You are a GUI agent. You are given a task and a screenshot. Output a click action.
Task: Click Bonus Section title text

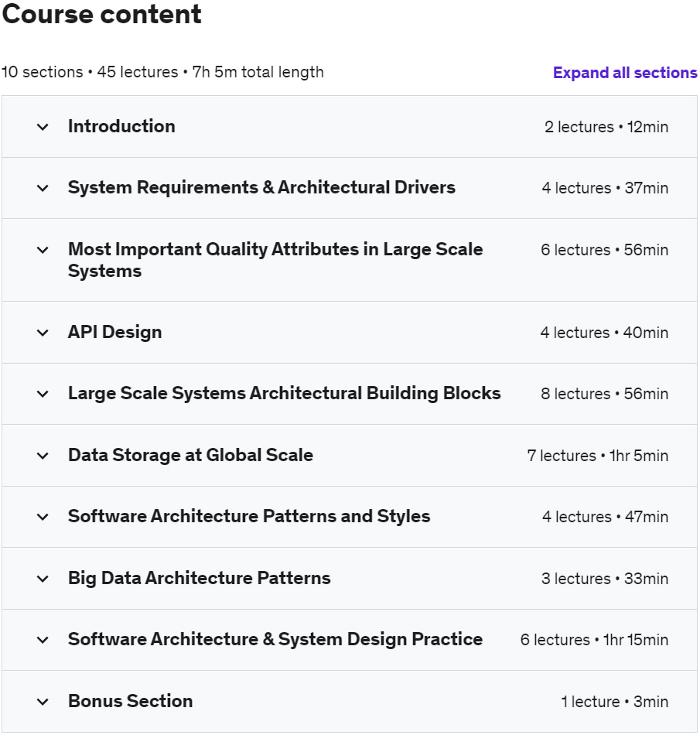point(130,701)
